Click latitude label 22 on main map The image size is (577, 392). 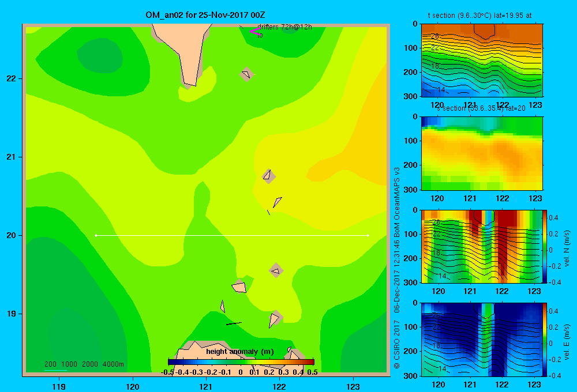click(12, 79)
